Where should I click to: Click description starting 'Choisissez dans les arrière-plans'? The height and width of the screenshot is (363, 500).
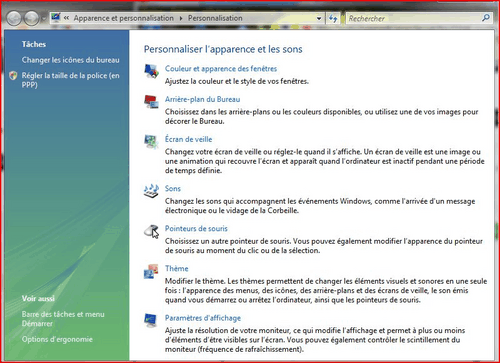[x=322, y=117]
